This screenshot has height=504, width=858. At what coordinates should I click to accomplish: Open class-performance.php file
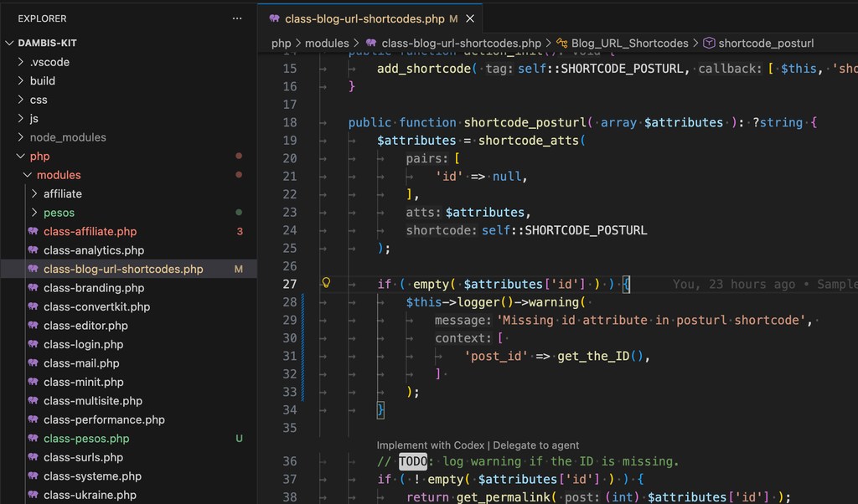104,420
